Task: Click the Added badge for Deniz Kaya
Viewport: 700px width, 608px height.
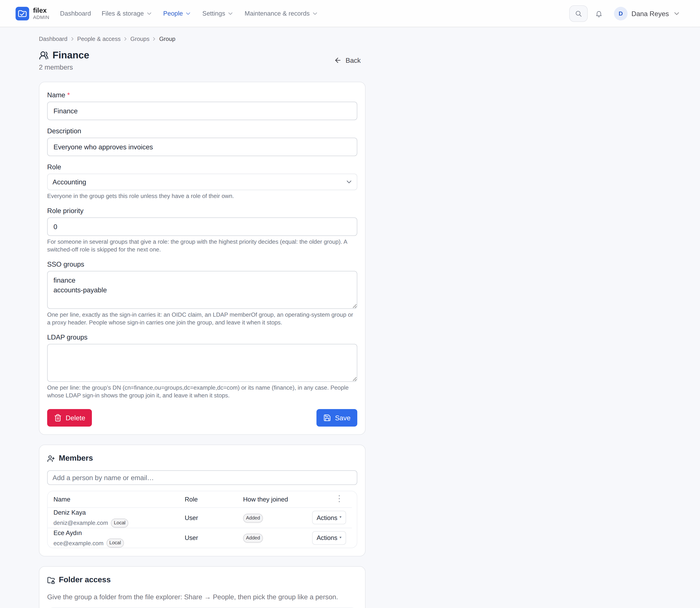Action: click(253, 518)
